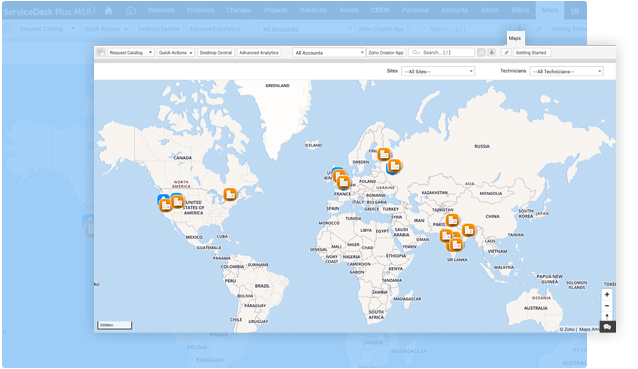
Task: Select orange marker next to United States label
Action: [177, 201]
